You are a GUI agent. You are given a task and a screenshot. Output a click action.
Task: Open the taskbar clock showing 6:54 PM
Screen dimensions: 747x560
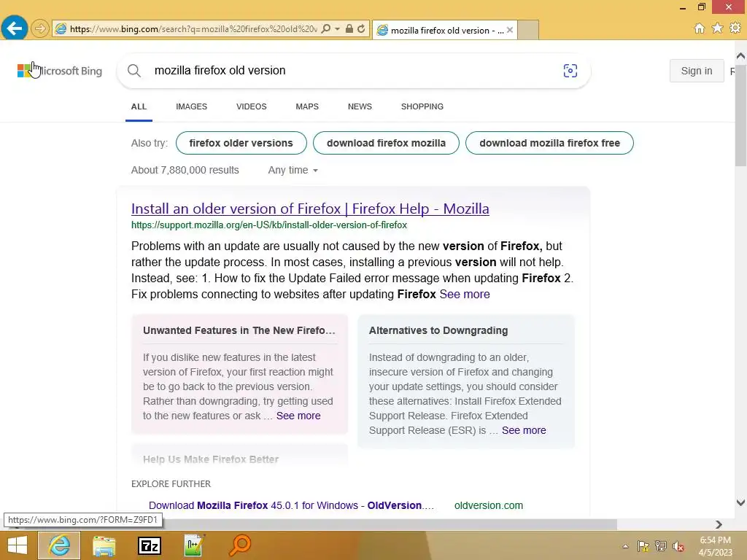(x=715, y=546)
